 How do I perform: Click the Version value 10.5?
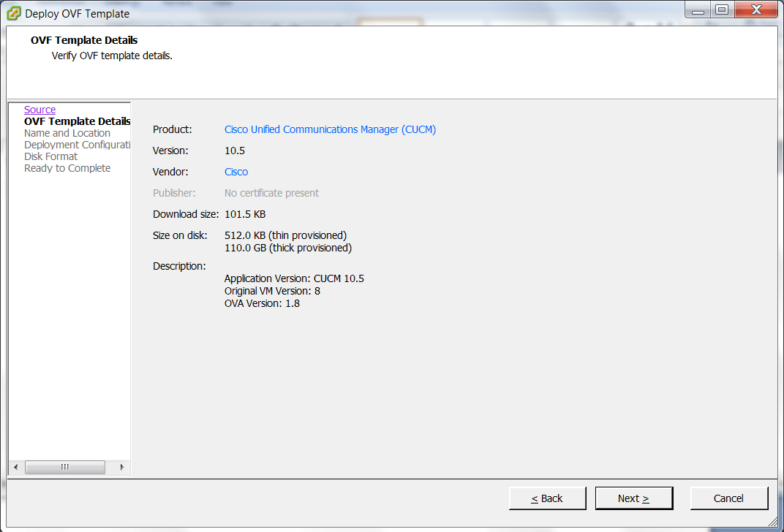235,151
